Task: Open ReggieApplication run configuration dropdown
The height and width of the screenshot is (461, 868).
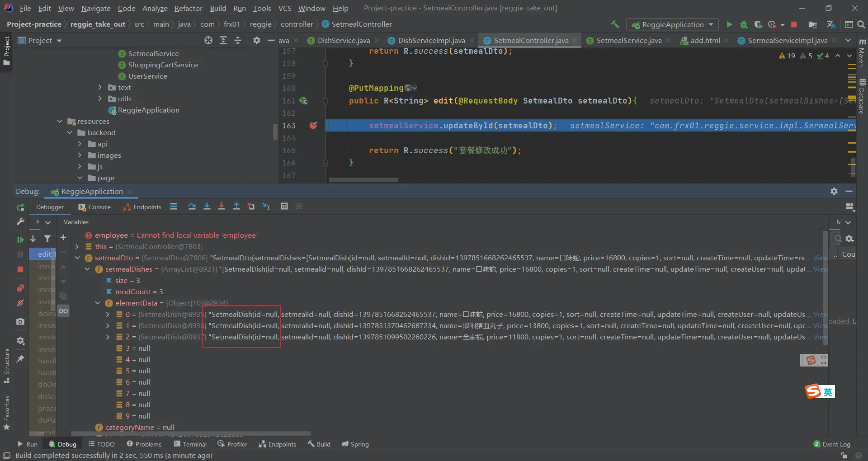Action: point(673,24)
